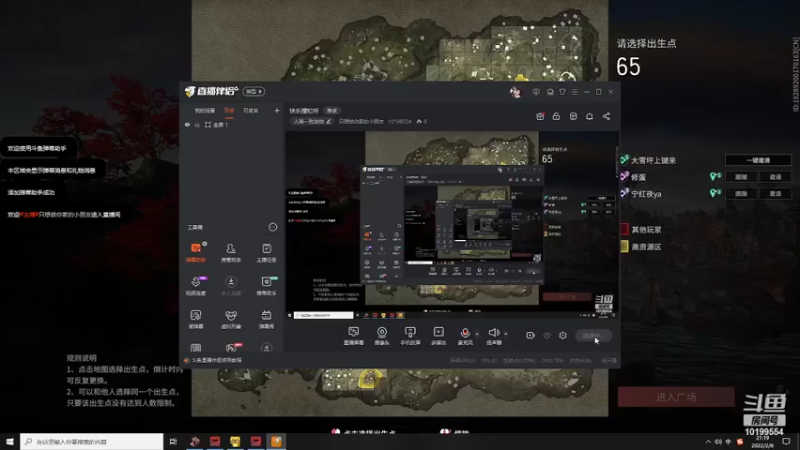Click the Windows taskbar search box
Image resolution: width=800 pixels, height=450 pixels.
[92, 441]
